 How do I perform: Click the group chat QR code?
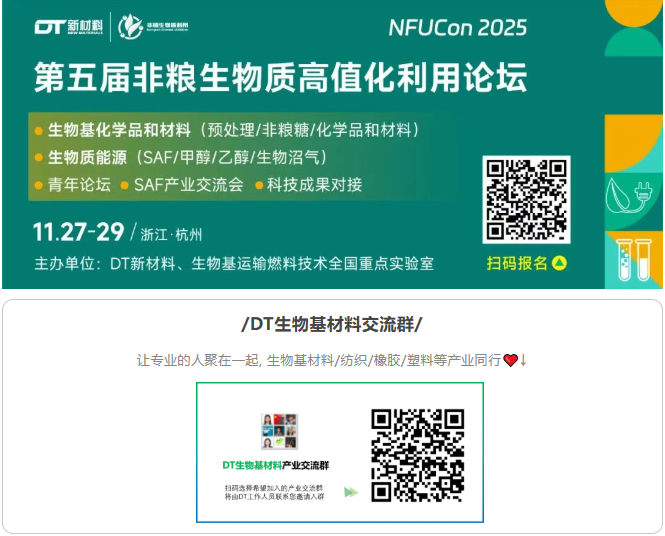pos(418,455)
